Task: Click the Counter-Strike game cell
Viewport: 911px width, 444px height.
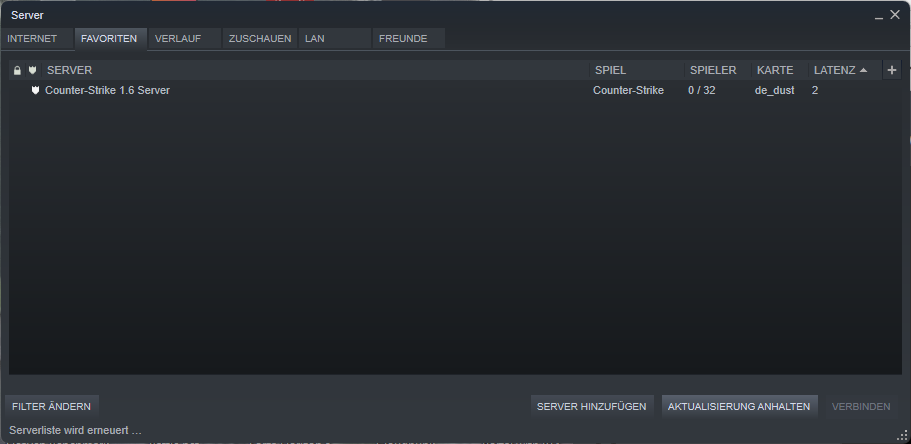Action: 628,90
